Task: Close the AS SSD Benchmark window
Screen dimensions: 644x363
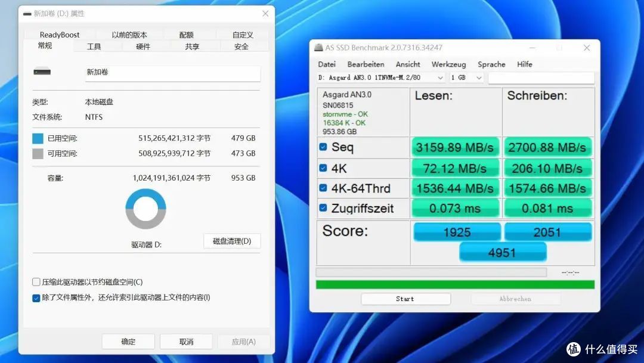Action: (587, 48)
